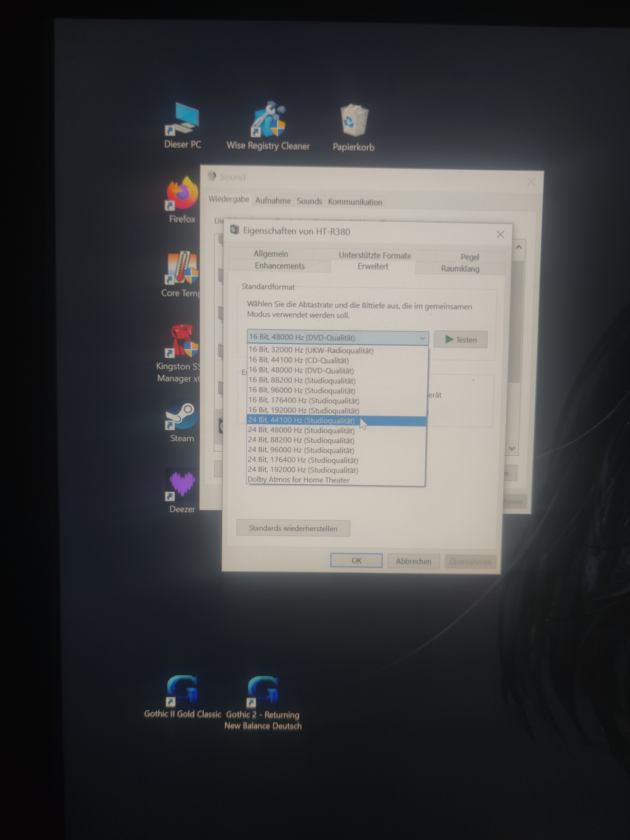The height and width of the screenshot is (840, 630).
Task: Click Standards wiederherstellen button
Action: (293, 528)
